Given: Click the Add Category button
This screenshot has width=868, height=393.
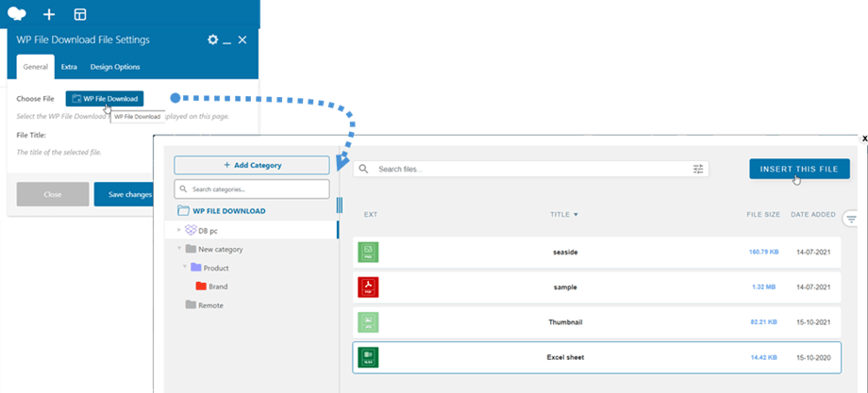Looking at the screenshot, I should tap(252, 165).
